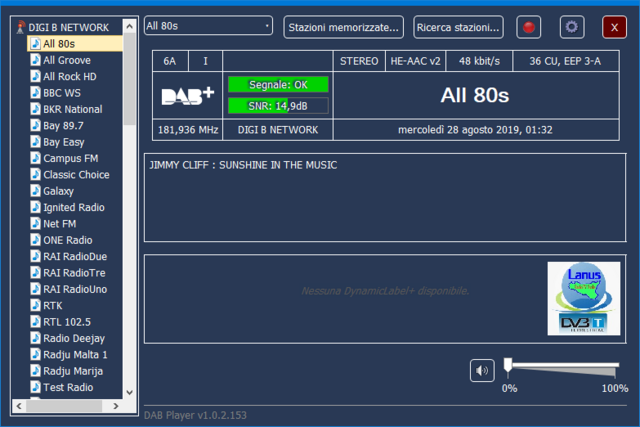
Task: Click the DAB+ logo
Action: point(188,96)
